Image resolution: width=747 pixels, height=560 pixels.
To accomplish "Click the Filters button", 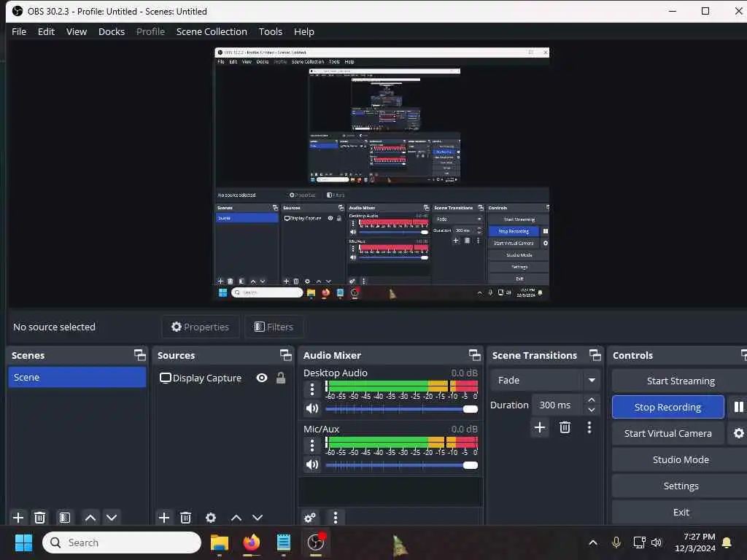I will 274,327.
